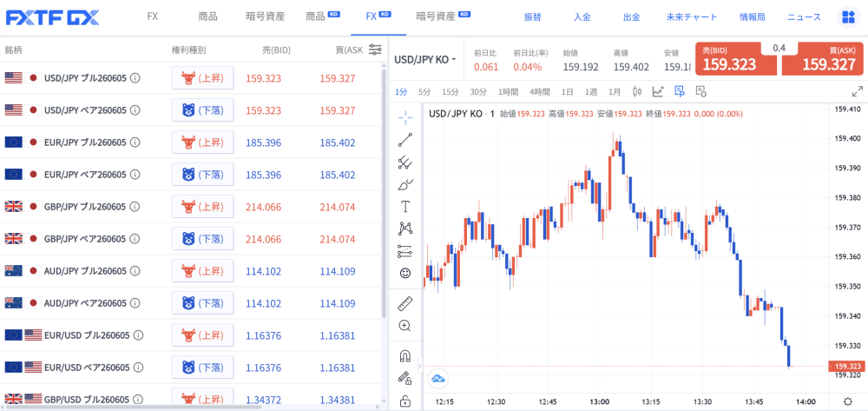The image size is (868, 411).
Task: Toggle the column filter settings icon
Action: [375, 50]
